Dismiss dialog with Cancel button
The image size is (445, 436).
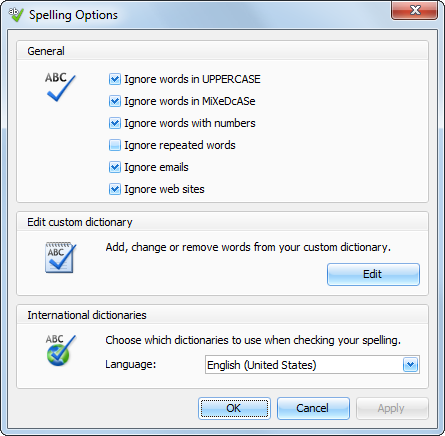[313, 408]
